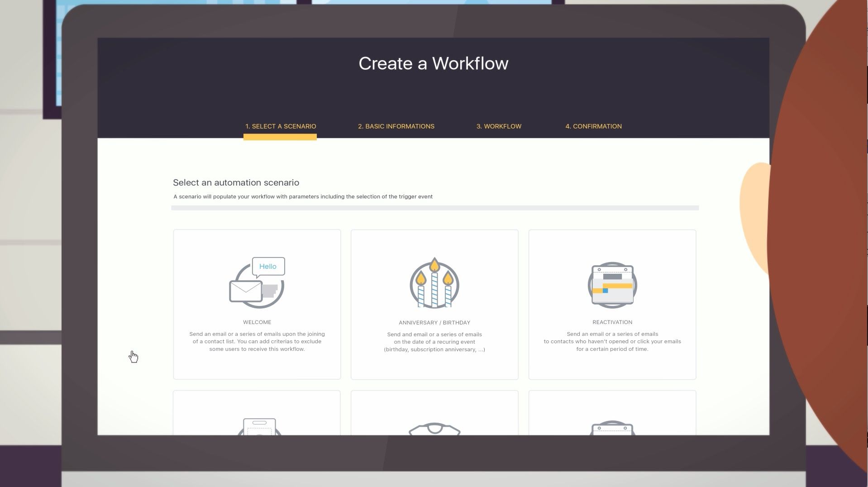The height and width of the screenshot is (487, 868).
Task: Click the Welcome scenario description text
Action: (x=257, y=342)
